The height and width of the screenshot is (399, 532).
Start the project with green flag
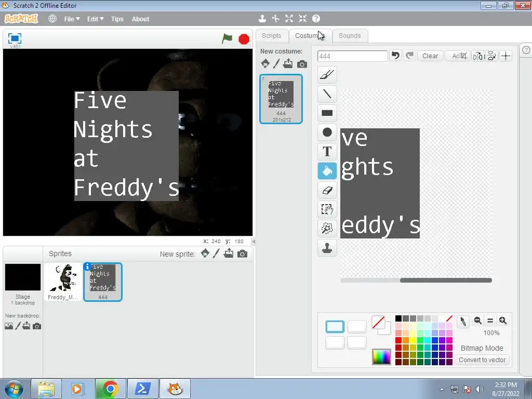(x=227, y=38)
